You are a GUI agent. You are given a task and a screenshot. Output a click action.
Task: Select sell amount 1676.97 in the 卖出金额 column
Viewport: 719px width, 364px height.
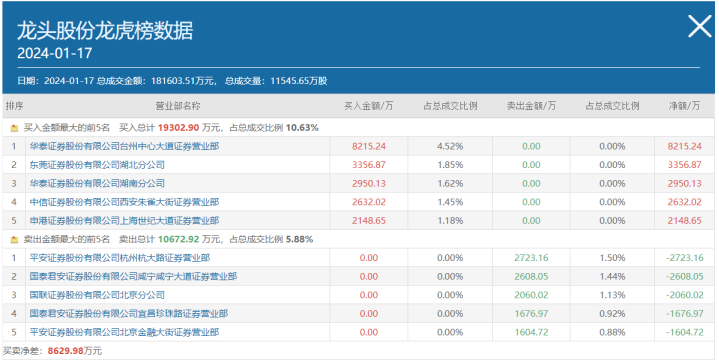(x=531, y=314)
